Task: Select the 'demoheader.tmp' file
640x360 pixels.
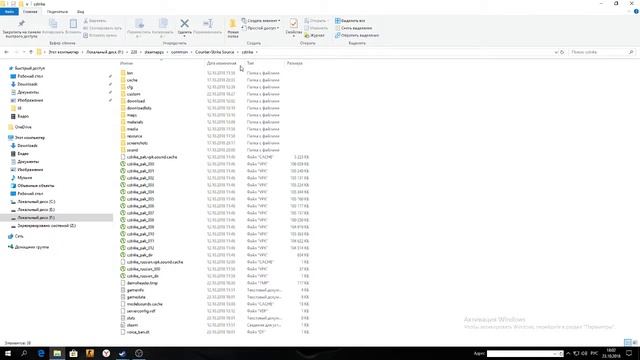Action: click(142, 283)
